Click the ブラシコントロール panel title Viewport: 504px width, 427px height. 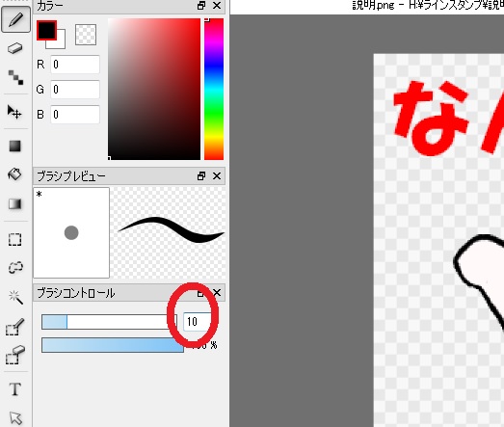[76, 293]
